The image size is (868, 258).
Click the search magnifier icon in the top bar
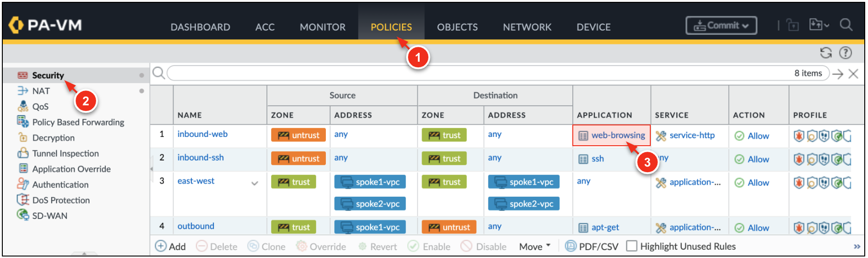(x=846, y=25)
